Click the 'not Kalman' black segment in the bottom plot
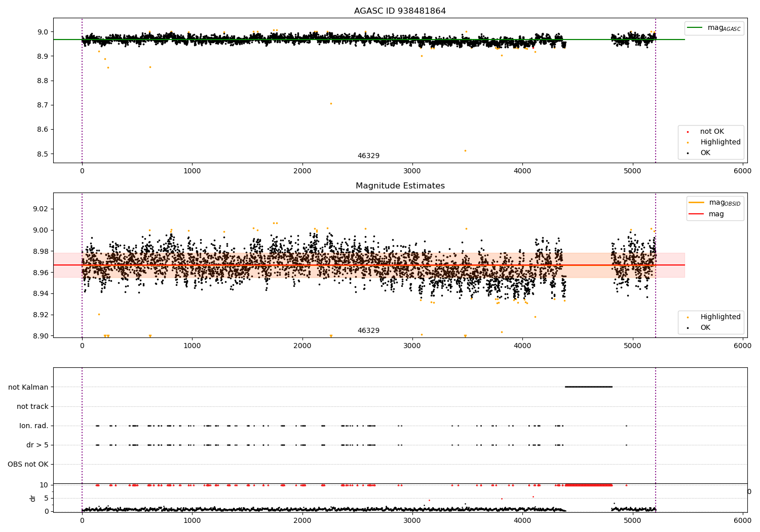This screenshot has height=532, width=760. pos(589,387)
